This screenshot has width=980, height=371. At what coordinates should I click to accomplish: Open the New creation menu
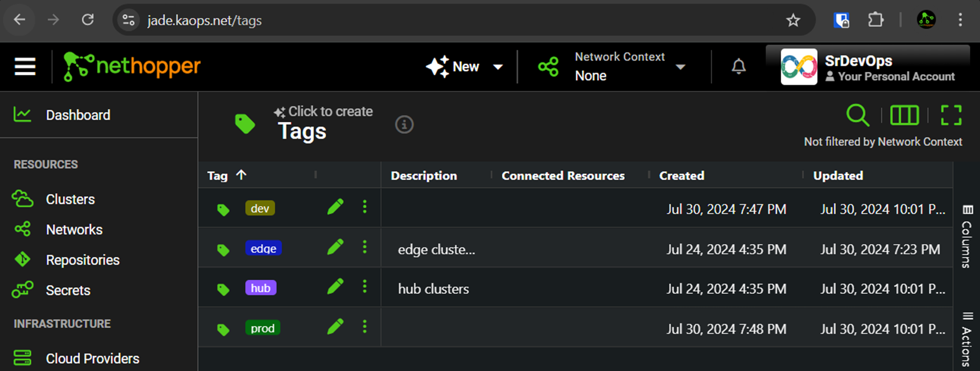tap(464, 67)
